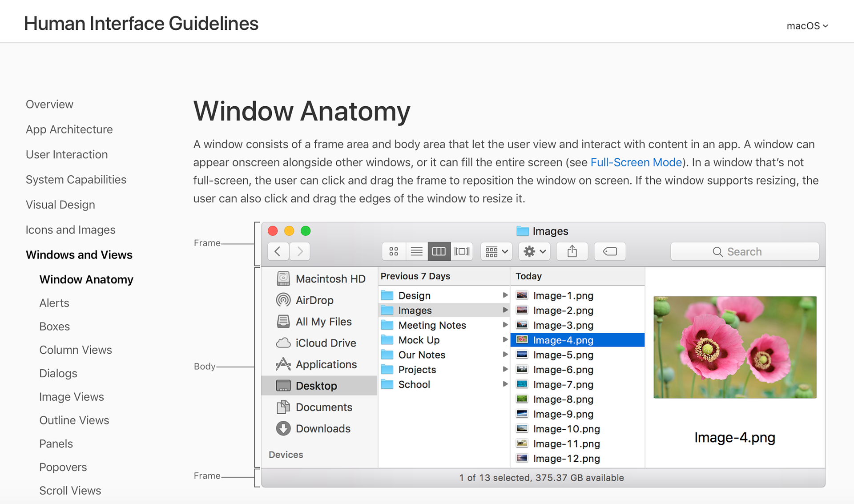Screen dimensions: 854x504
Task: Click the pink poppy preview thumbnail
Action: (735, 347)
